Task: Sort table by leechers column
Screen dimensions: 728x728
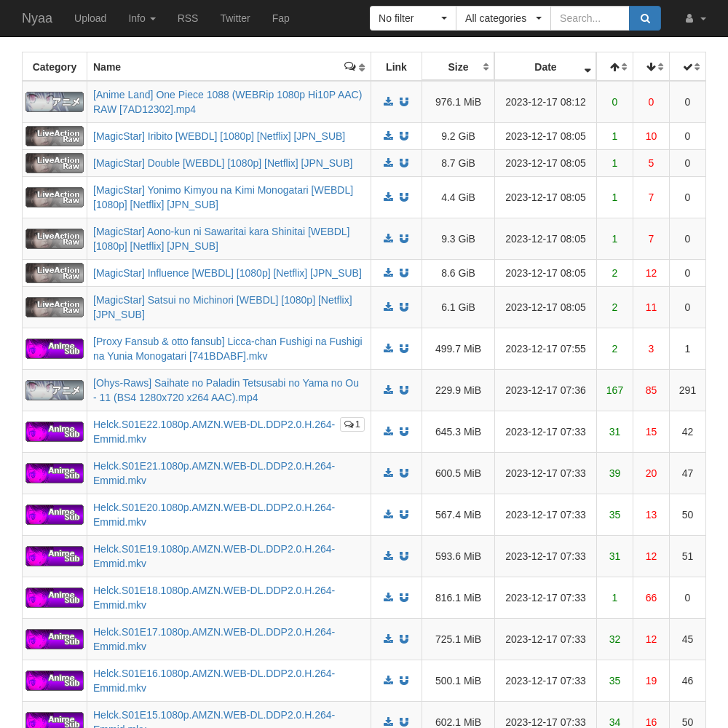Action: [651, 67]
